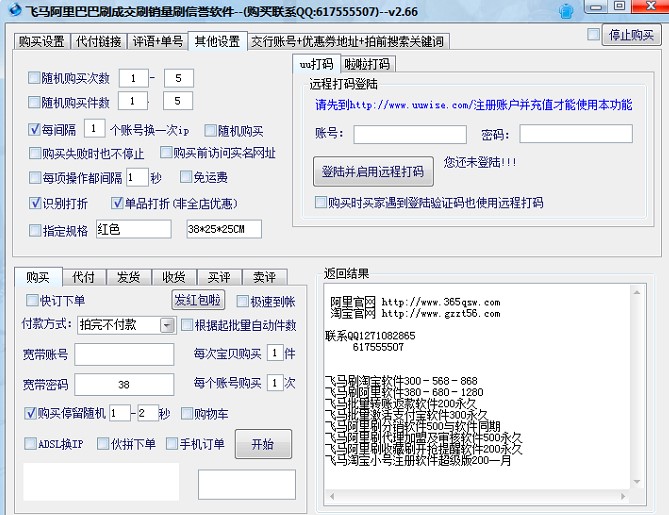Image resolution: width=669 pixels, height=515 pixels.
Task: Select the 购买 lower tab
Action: point(38,277)
